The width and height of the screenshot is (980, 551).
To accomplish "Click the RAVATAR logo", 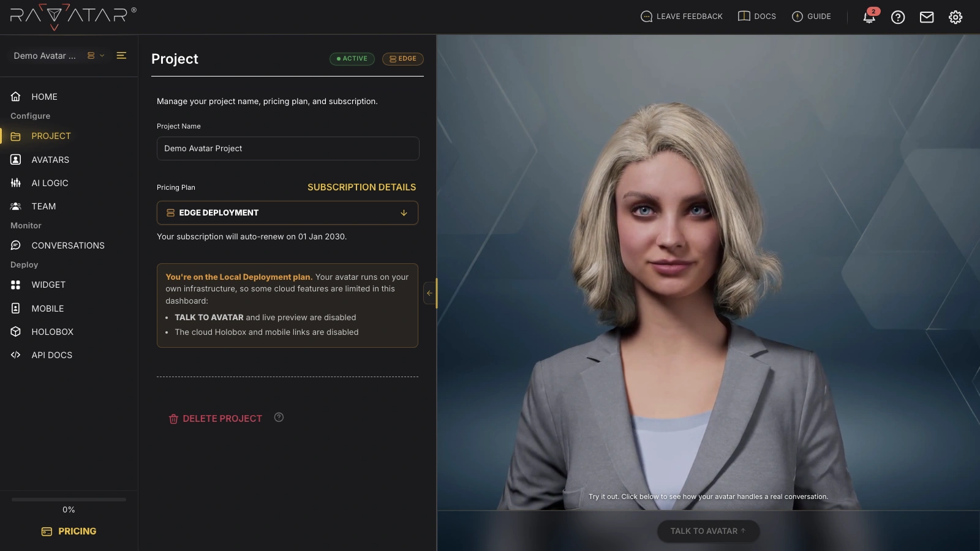I will pyautogui.click(x=73, y=17).
